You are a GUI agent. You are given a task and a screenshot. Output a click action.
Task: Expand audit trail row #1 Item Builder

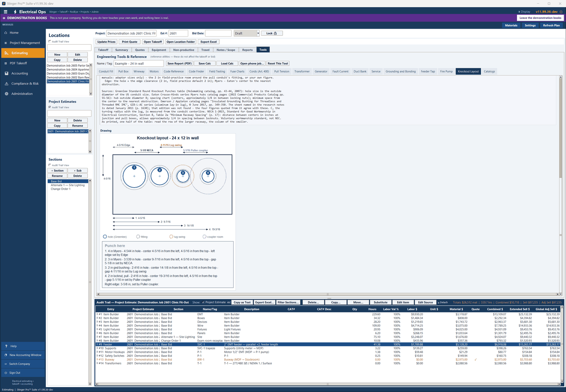pos(97,314)
